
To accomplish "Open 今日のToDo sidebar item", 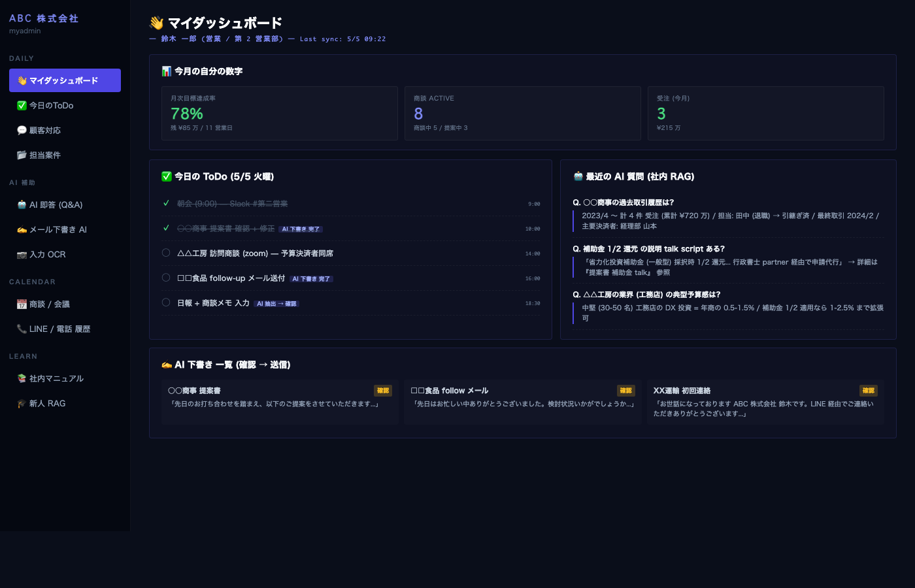I will point(65,105).
